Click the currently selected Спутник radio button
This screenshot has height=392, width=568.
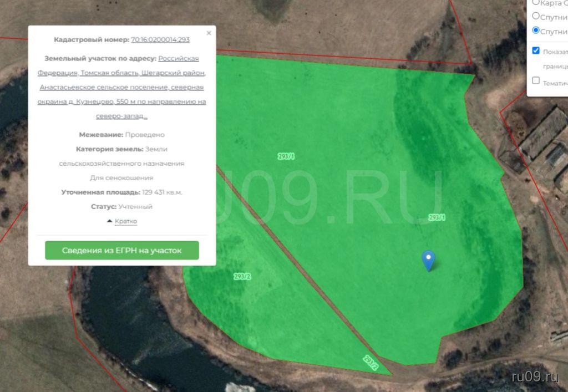[536, 30]
